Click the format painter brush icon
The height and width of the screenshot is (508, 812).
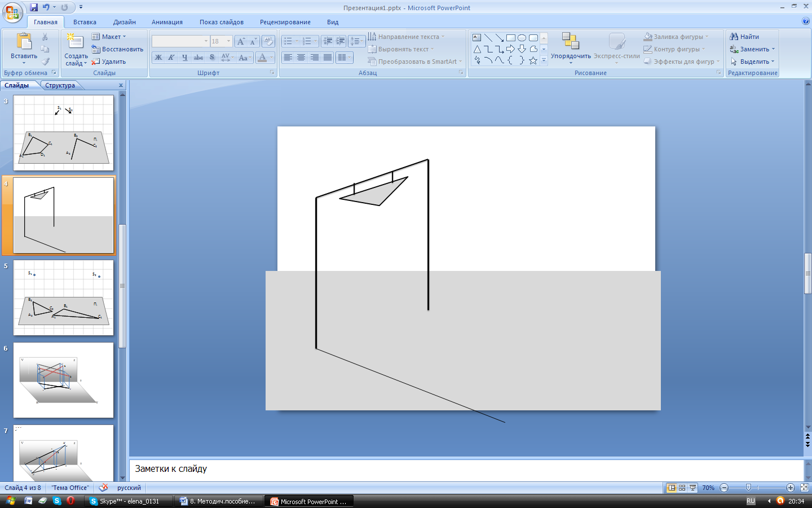[x=45, y=62]
